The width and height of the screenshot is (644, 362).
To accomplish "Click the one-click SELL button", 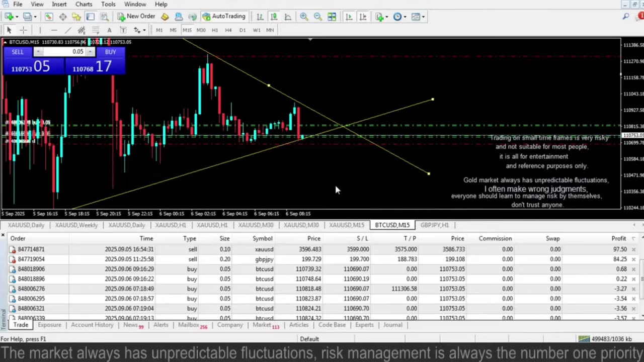I will tap(18, 52).
